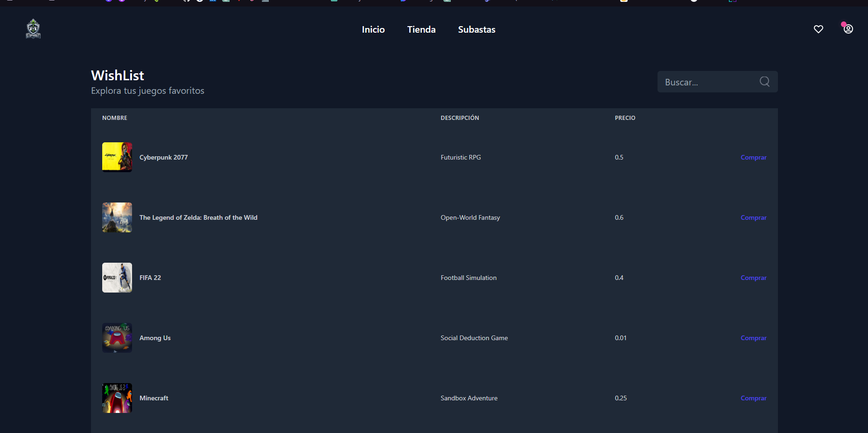The height and width of the screenshot is (433, 868).
Task: Click the Sandbox Adventure description
Action: (x=469, y=398)
